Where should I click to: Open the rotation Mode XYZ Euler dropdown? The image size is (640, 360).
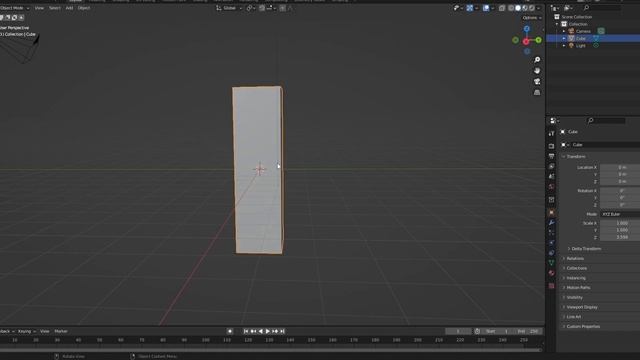point(620,214)
